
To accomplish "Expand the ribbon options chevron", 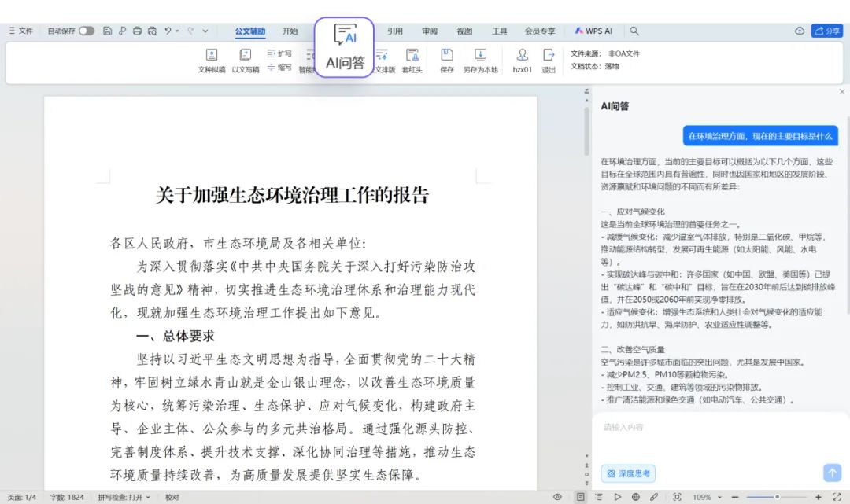I will click(x=205, y=31).
